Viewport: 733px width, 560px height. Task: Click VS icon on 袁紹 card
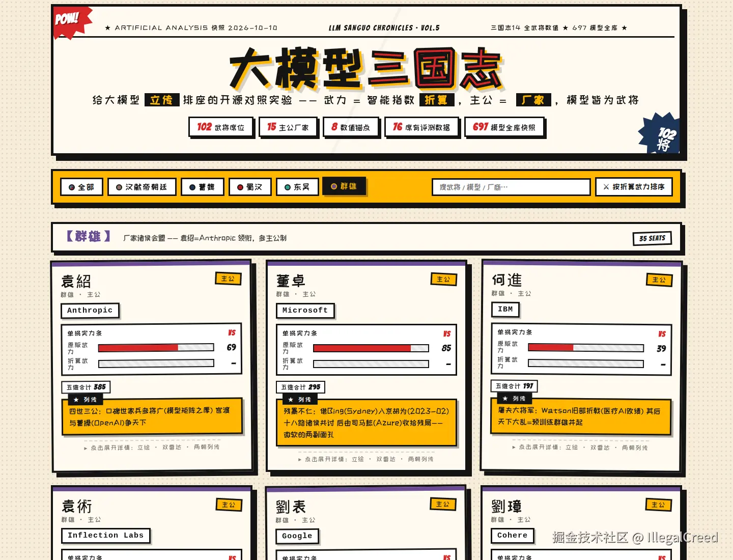click(232, 332)
